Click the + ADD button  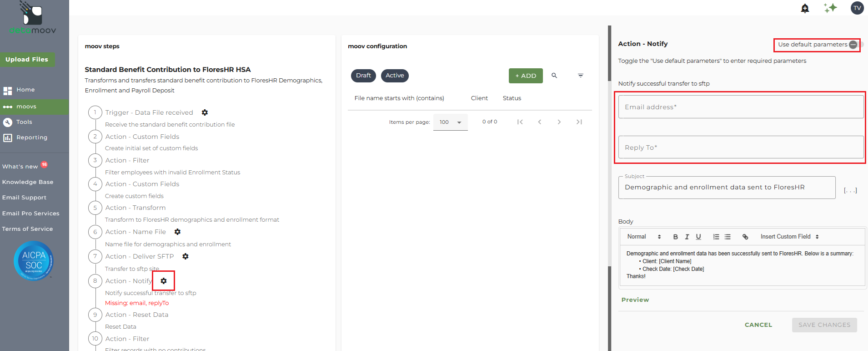tap(526, 76)
